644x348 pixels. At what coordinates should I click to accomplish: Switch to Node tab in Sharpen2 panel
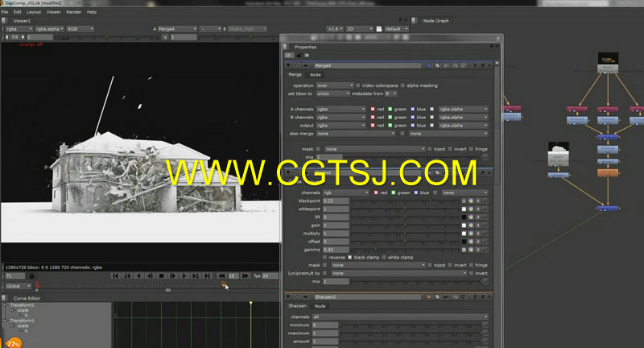pos(320,306)
